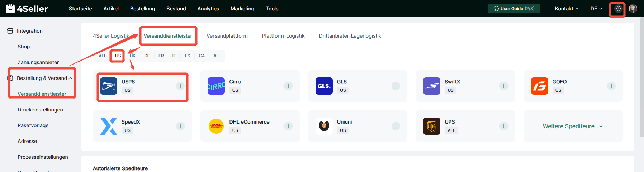The width and height of the screenshot is (644, 172).
Task: Add DHL eCommerce with plus icon
Action: pos(288,126)
